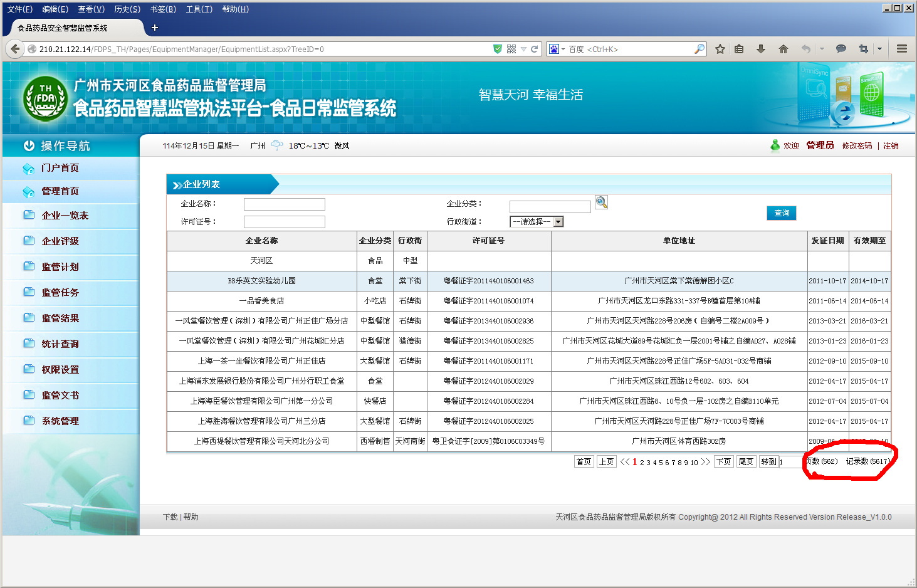Viewport: 917px width, 588px height.
Task: Click the TH FDA logo
Action: click(45, 99)
